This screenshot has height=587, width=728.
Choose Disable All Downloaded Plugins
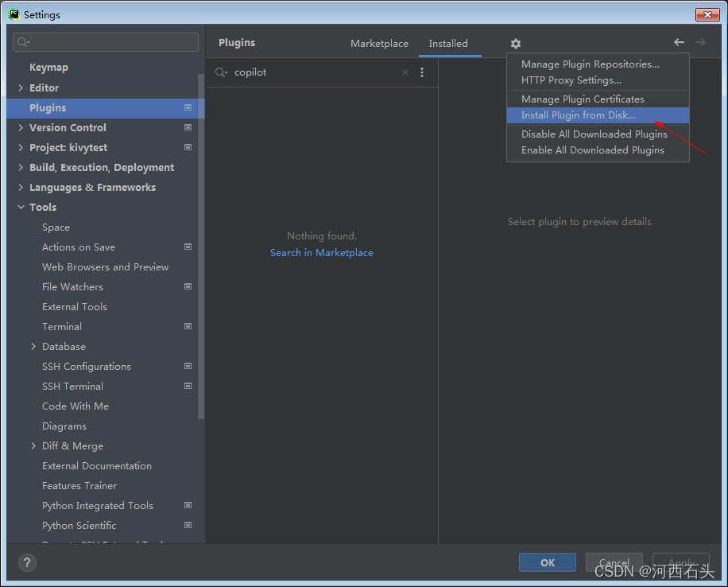598,134
